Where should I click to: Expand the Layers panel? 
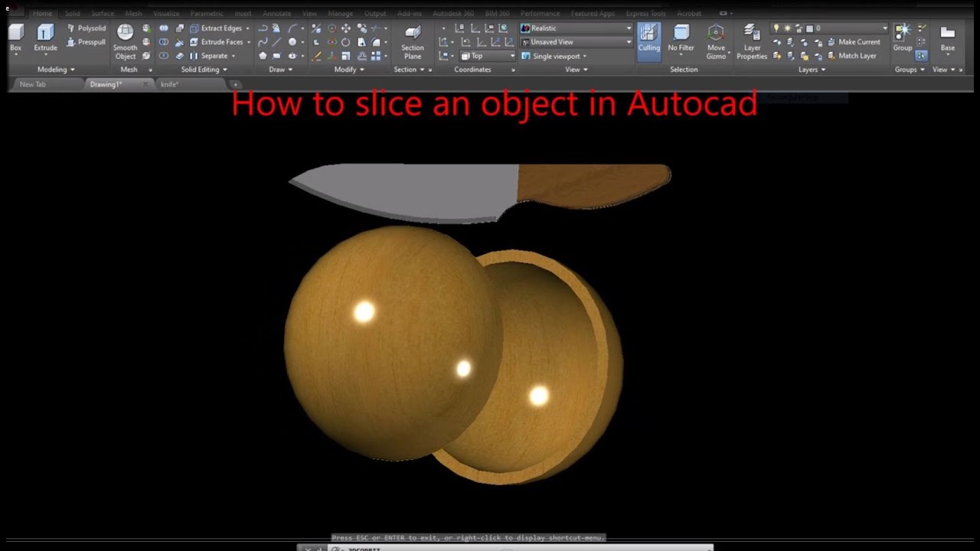pyautogui.click(x=812, y=70)
